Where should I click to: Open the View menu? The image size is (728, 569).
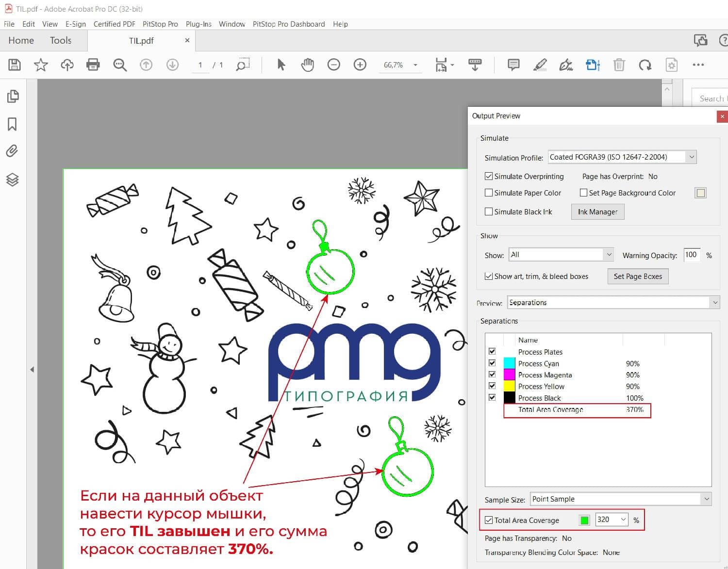(x=50, y=24)
